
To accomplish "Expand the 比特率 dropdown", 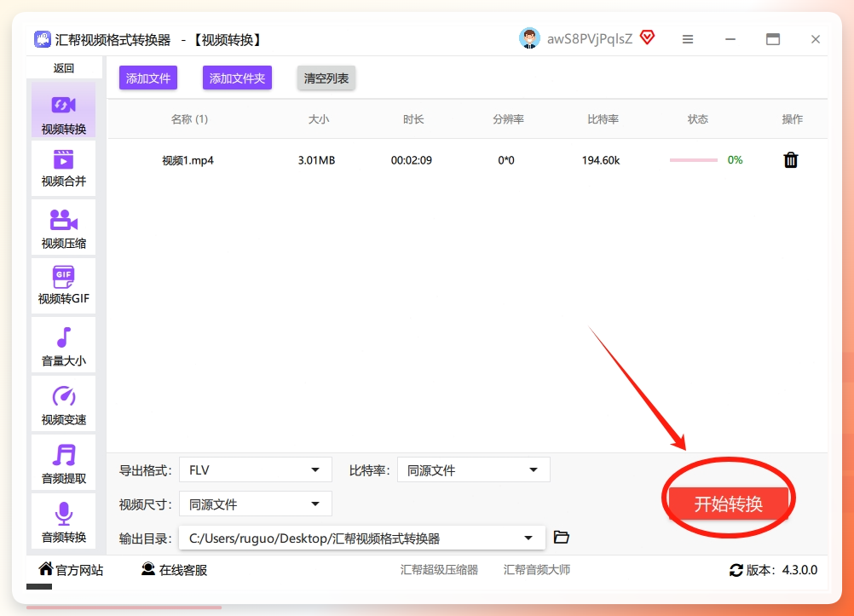I will (x=474, y=470).
